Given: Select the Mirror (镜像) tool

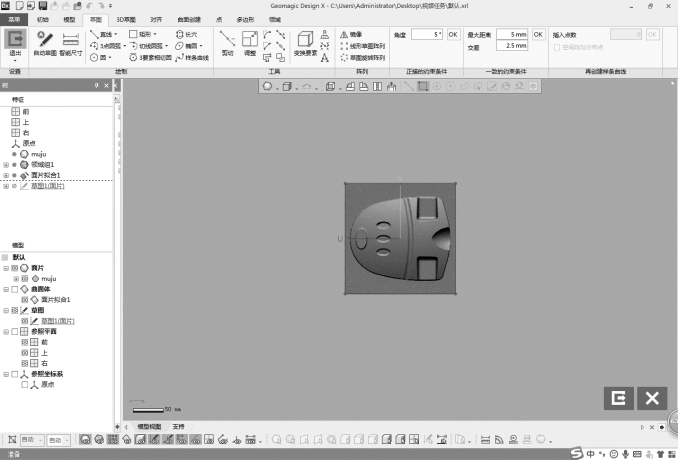Looking at the screenshot, I should pyautogui.click(x=351, y=34).
